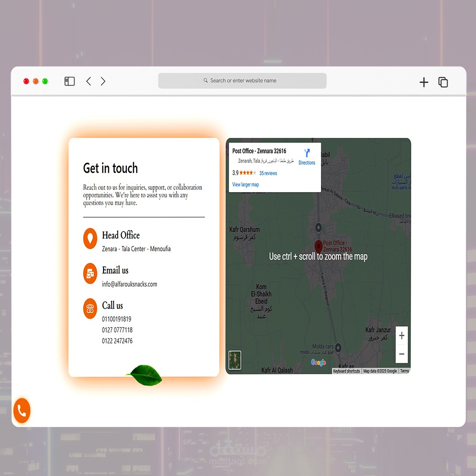Click the Molda cars map marker
The height and width of the screenshot is (476, 476).
pyautogui.click(x=338, y=348)
